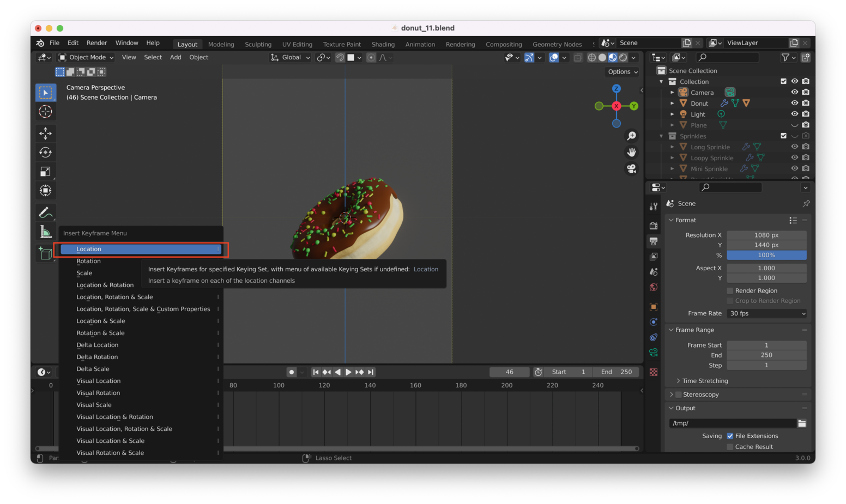Expand the Donut item in the outliner

(x=672, y=103)
